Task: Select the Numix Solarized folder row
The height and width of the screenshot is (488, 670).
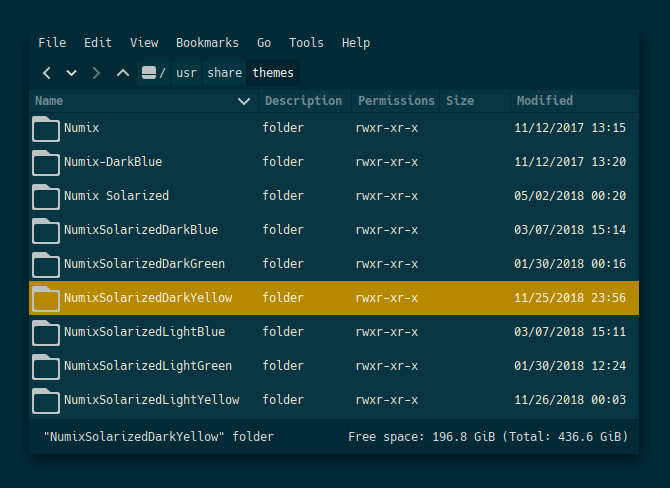Action: click(x=116, y=196)
